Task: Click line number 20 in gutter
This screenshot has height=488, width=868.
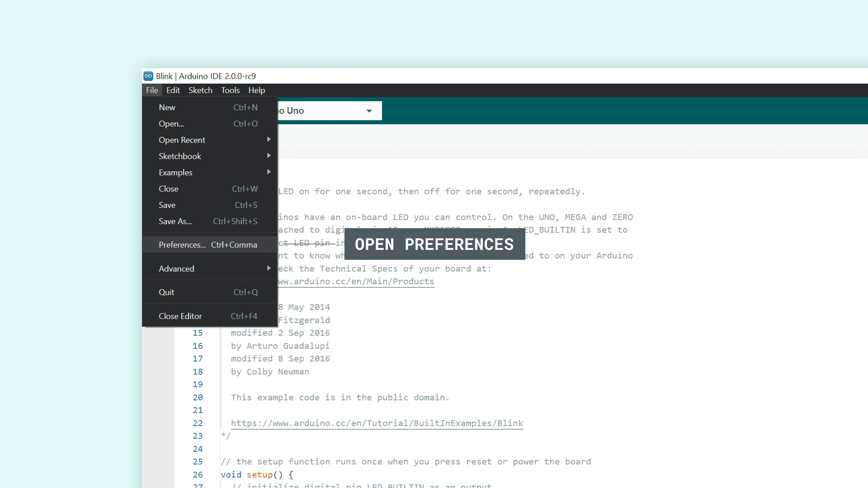Action: point(198,398)
